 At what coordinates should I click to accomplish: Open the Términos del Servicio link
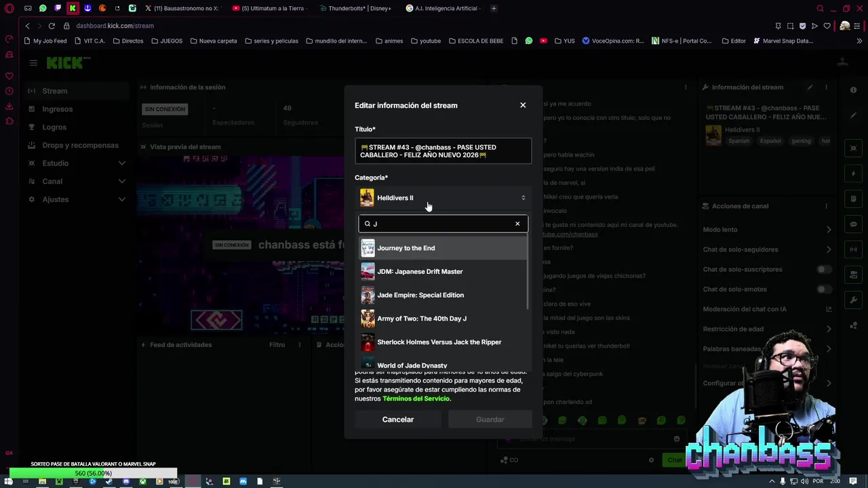pyautogui.click(x=416, y=399)
